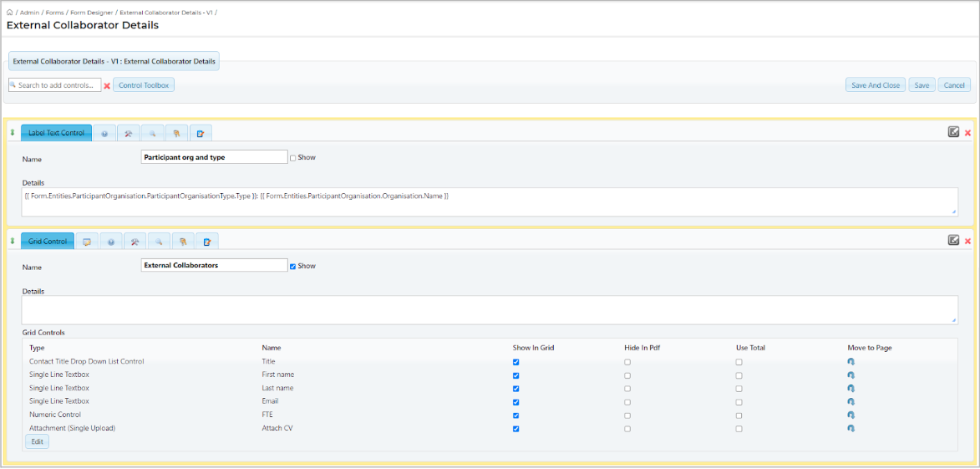
Task: Click magnifier tab in Label Text Control
Action: click(x=152, y=133)
